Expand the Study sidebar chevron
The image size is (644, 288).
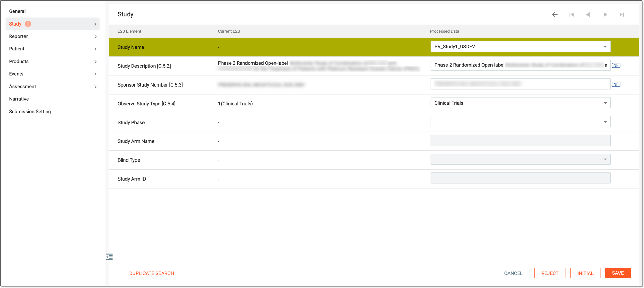[95, 24]
